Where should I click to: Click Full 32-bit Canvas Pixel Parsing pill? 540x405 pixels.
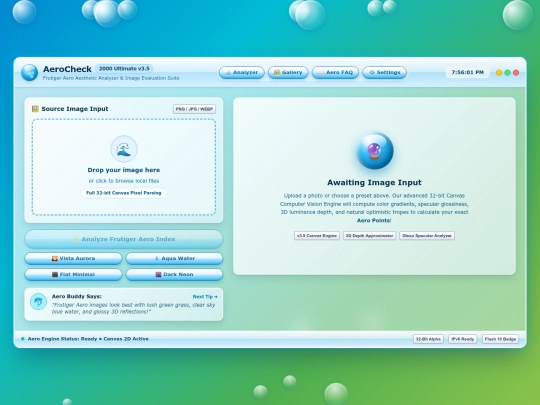tap(124, 193)
